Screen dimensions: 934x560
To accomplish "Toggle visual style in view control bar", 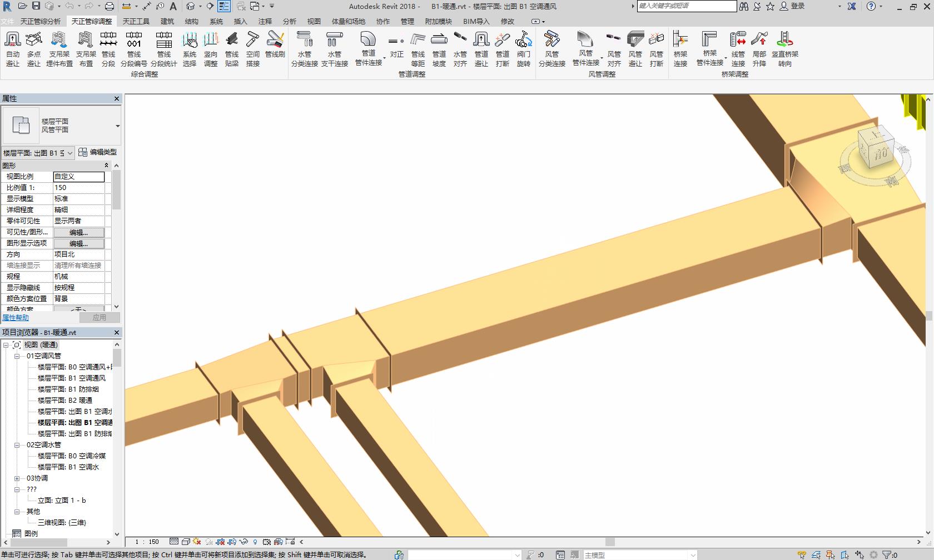I will (x=186, y=542).
